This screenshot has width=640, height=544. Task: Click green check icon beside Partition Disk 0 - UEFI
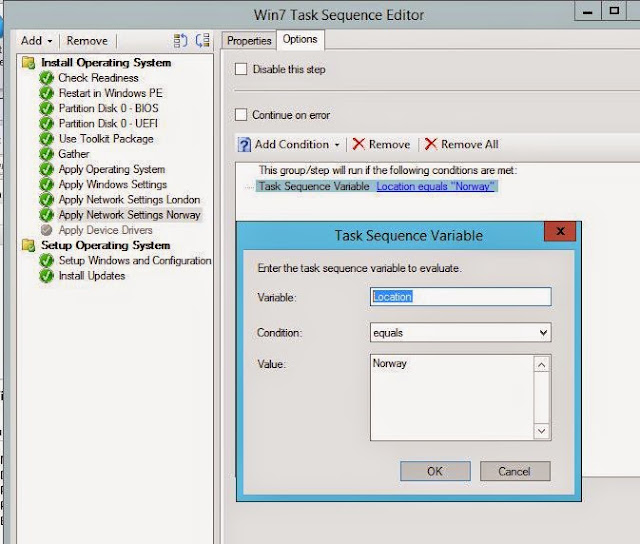point(47,124)
